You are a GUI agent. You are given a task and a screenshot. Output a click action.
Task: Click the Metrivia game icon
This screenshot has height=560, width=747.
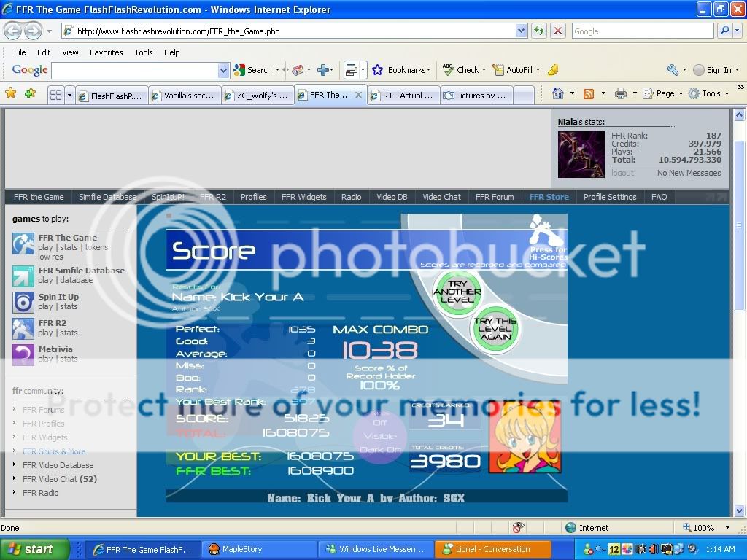[x=23, y=355]
